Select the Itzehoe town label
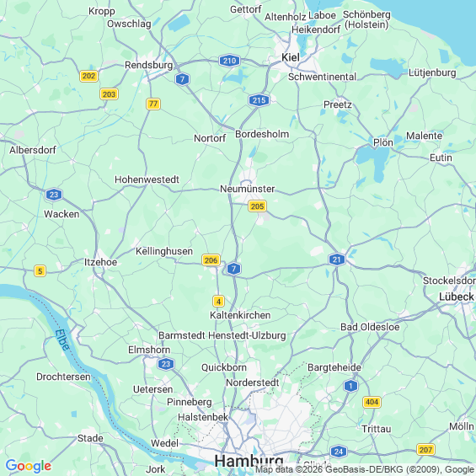476x476 pixels. click(100, 262)
